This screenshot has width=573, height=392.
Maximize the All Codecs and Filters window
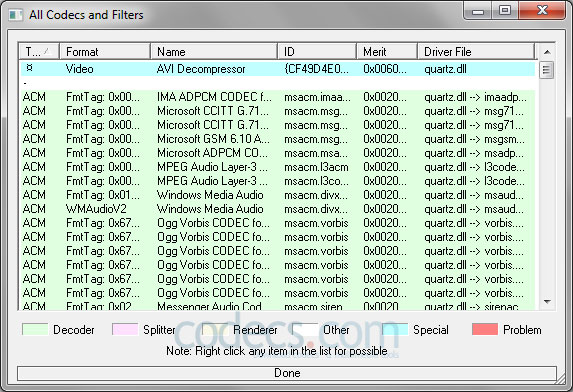(x=504, y=10)
